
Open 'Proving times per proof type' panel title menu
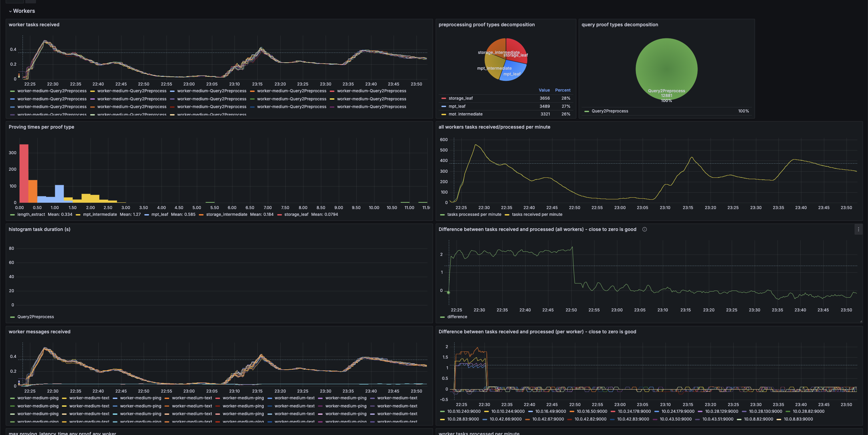(x=41, y=127)
